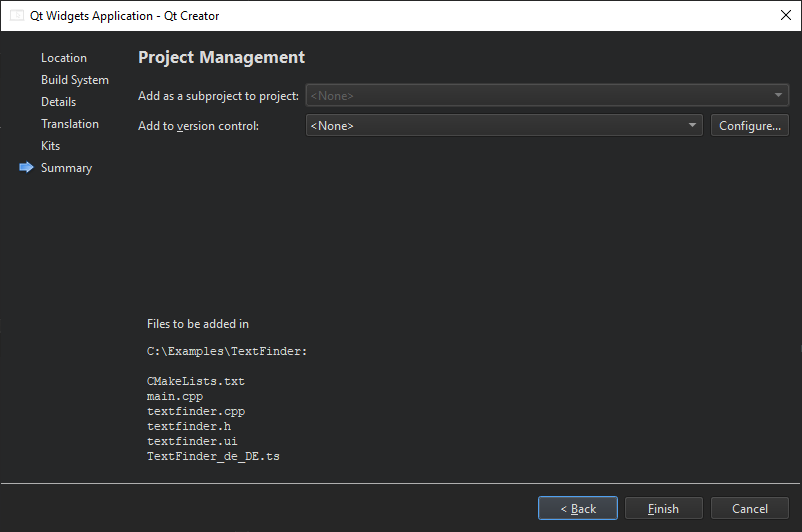Select the Summary wizard step
This screenshot has height=532, width=802.
tap(66, 168)
